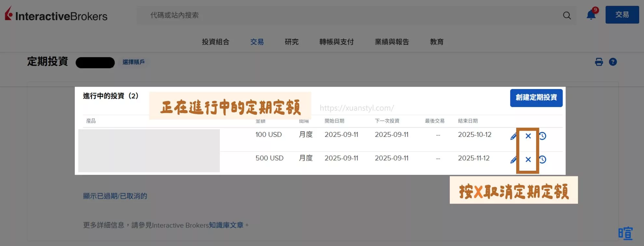Click the print icon

(599, 62)
